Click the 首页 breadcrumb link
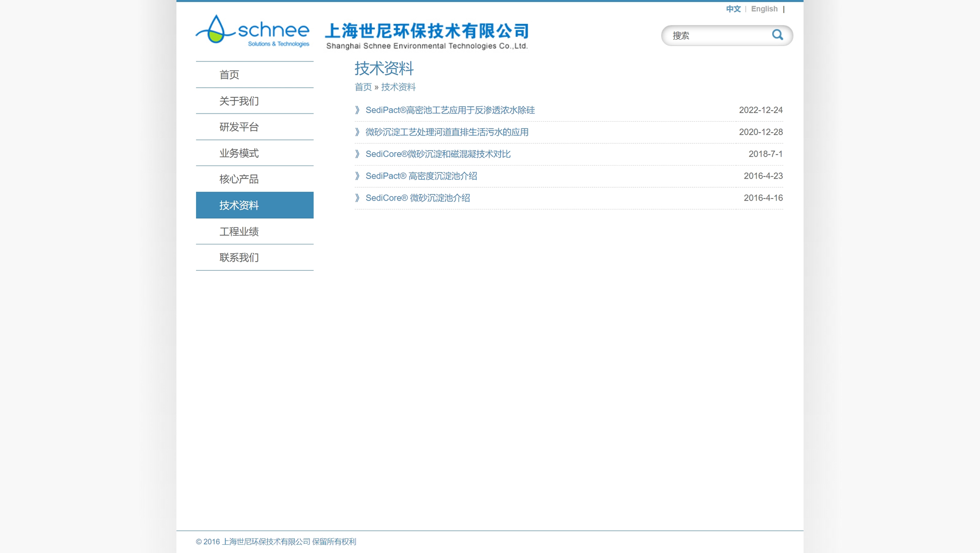Image resolution: width=980 pixels, height=553 pixels. point(363,87)
